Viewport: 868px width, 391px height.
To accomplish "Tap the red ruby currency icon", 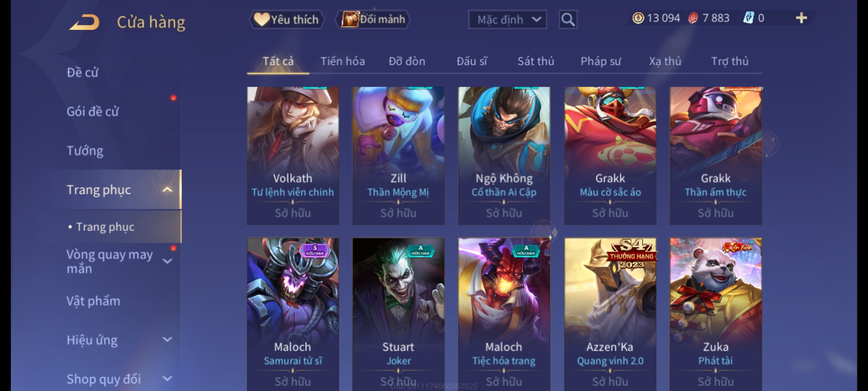I will [693, 18].
